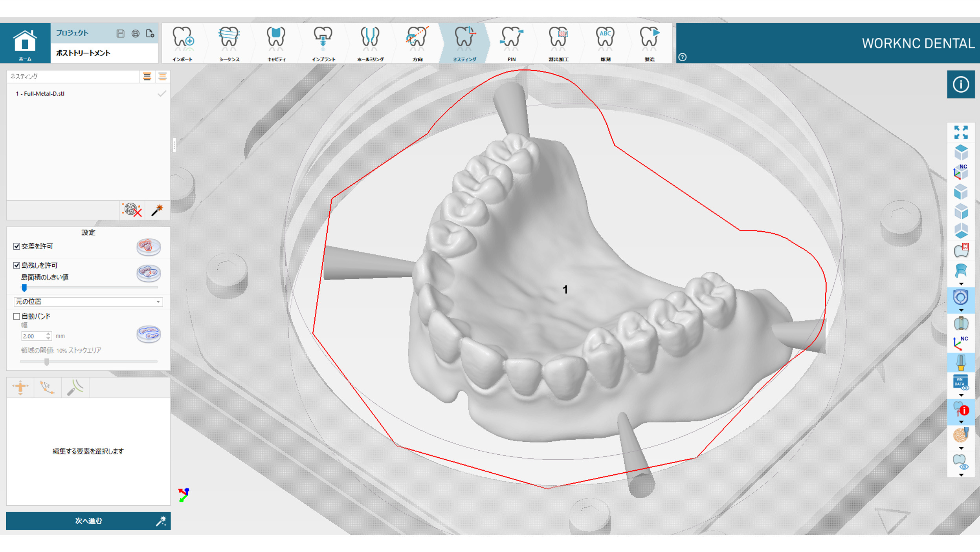Expand arrow below the ring fixture icon
Viewport: 980px width, 552px height.
961,311
